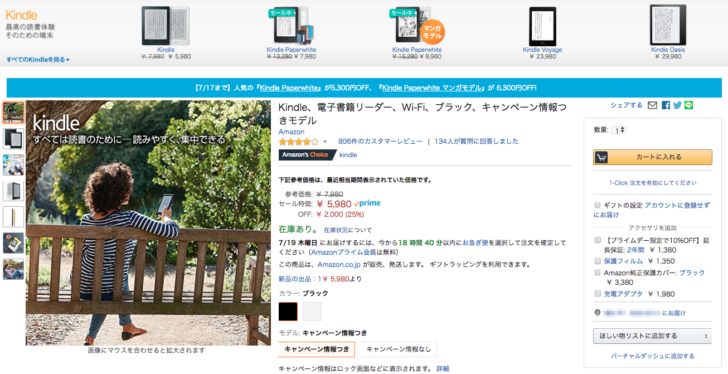Open 134人が質問に回答しました link

point(476,141)
